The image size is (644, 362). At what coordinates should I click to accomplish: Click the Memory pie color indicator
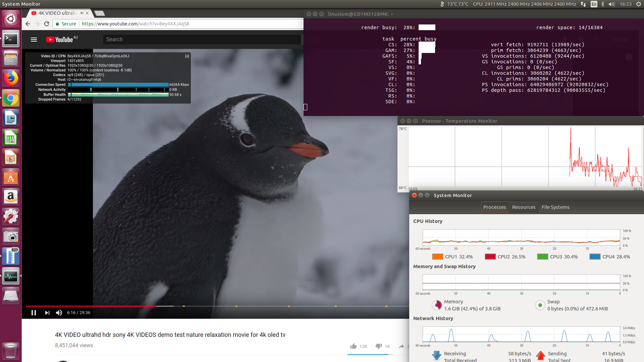tap(437, 305)
